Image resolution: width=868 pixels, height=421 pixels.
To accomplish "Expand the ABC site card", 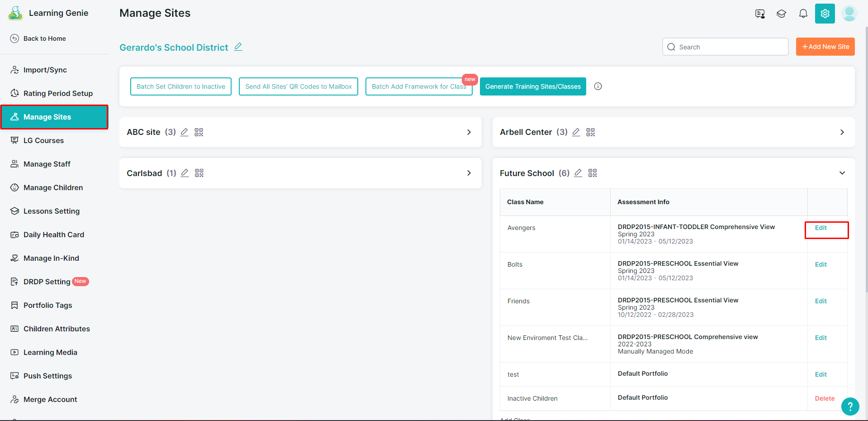I will tap(469, 132).
